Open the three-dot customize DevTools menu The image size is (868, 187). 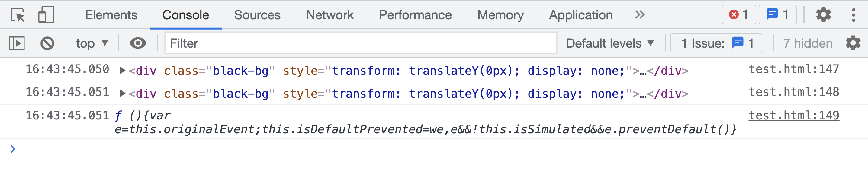click(x=854, y=15)
